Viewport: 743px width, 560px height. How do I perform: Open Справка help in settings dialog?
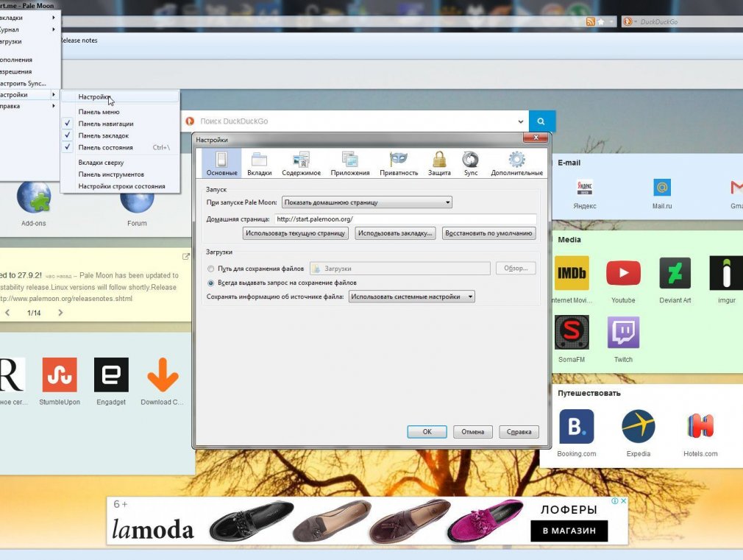(x=519, y=432)
